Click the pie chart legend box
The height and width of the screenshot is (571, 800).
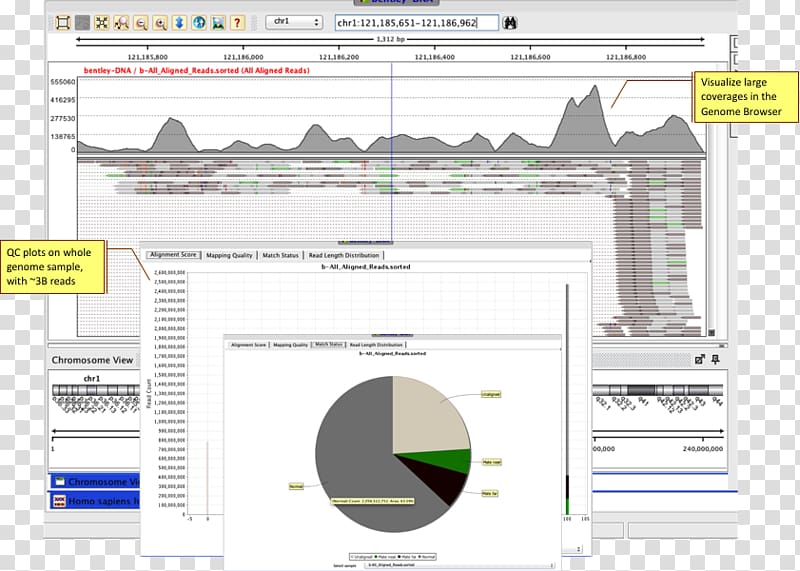coord(393,557)
